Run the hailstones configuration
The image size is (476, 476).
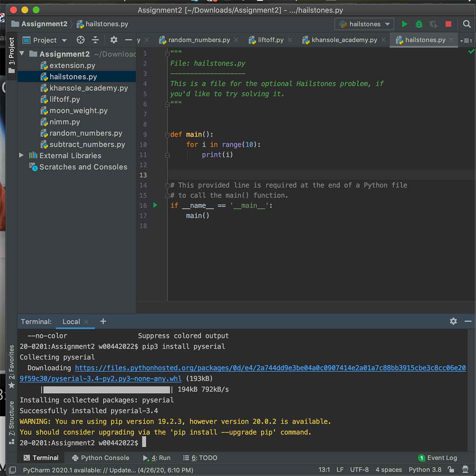coord(405,24)
